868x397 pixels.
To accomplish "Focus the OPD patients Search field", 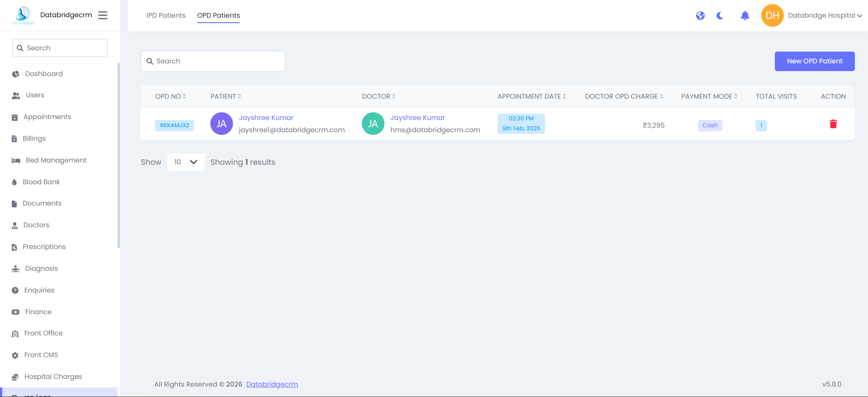I will pyautogui.click(x=213, y=61).
